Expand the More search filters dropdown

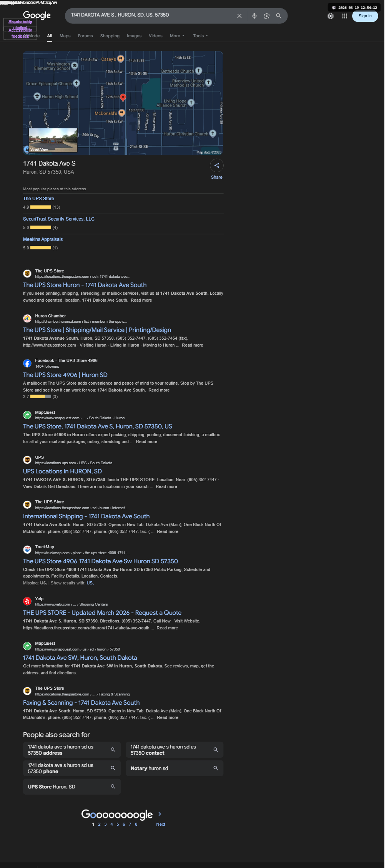point(177,36)
